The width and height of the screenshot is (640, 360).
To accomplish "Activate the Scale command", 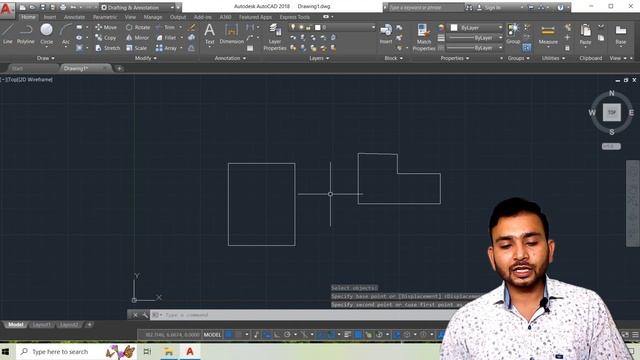I will pyautogui.click(x=136, y=48).
